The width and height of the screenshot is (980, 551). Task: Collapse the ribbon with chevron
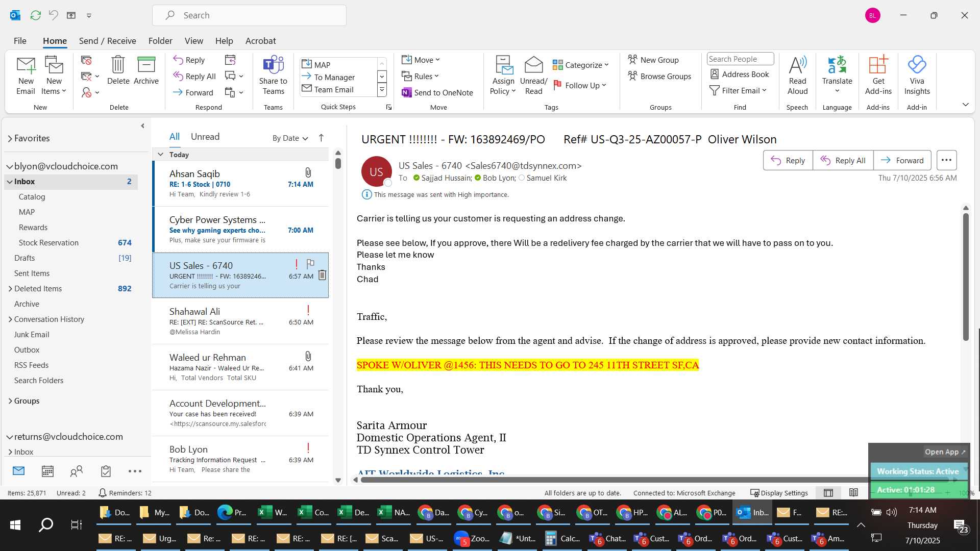(965, 105)
